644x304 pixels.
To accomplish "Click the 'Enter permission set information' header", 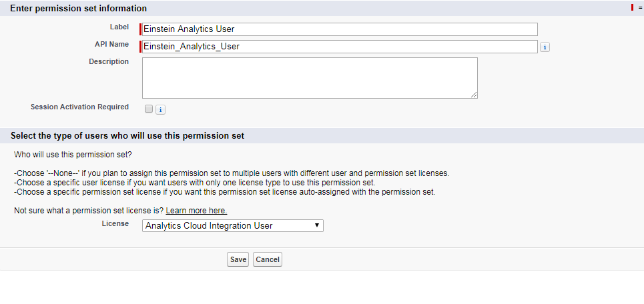I will pos(79,8).
